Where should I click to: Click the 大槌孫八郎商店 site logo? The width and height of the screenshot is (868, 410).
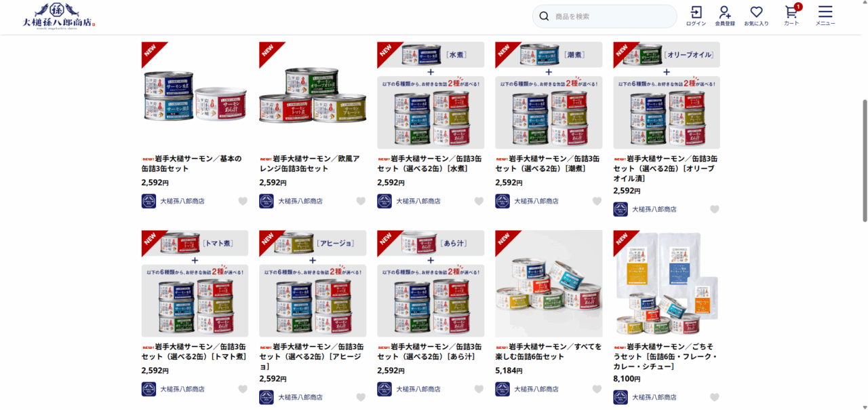[x=59, y=15]
